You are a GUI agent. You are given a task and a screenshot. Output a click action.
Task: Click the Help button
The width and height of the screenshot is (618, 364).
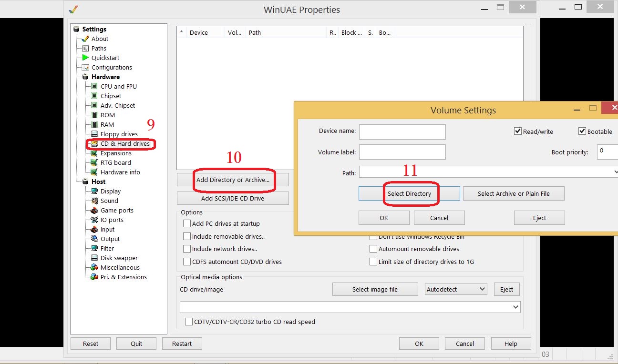(511, 344)
